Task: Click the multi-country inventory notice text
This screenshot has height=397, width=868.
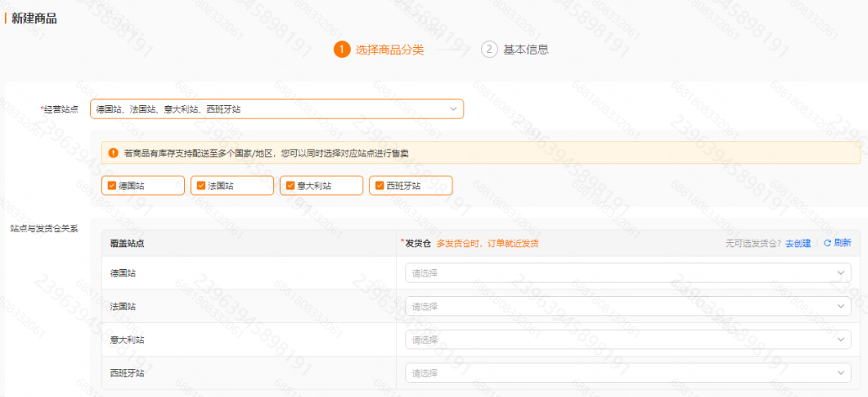Action: [267, 152]
